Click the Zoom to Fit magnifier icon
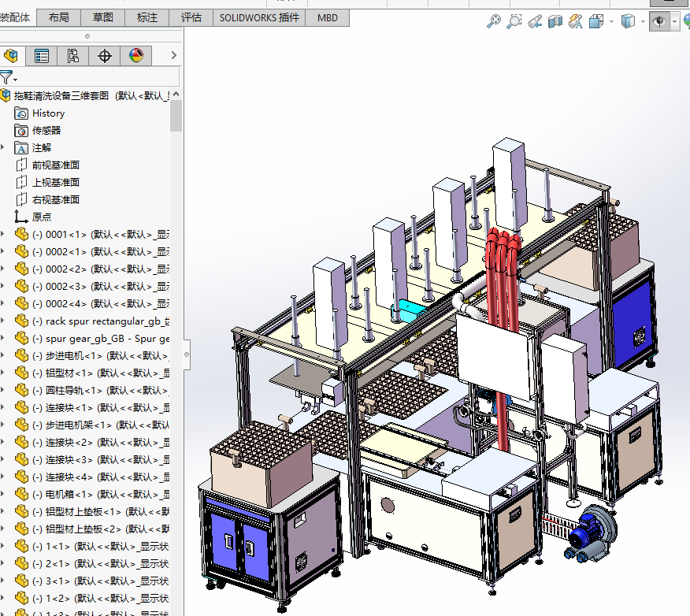 coord(494,22)
